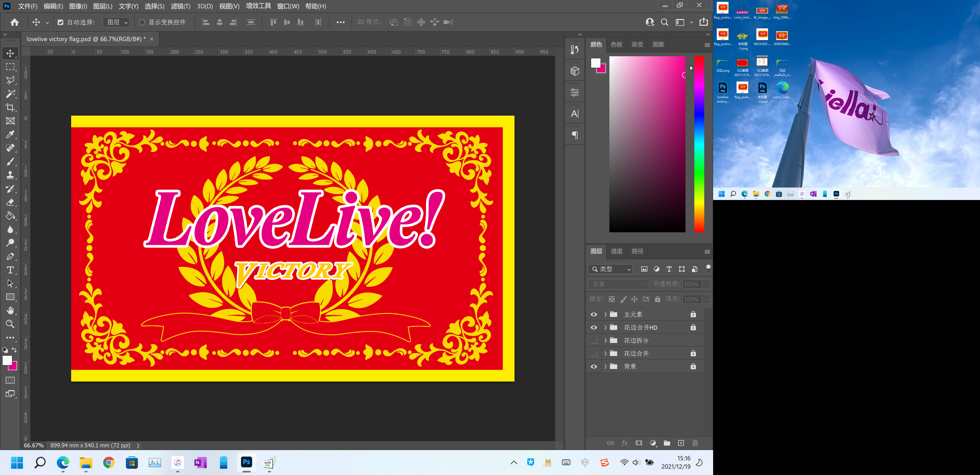This screenshot has height=475, width=980.
Task: Select the Frame tool
Action: 10,121
